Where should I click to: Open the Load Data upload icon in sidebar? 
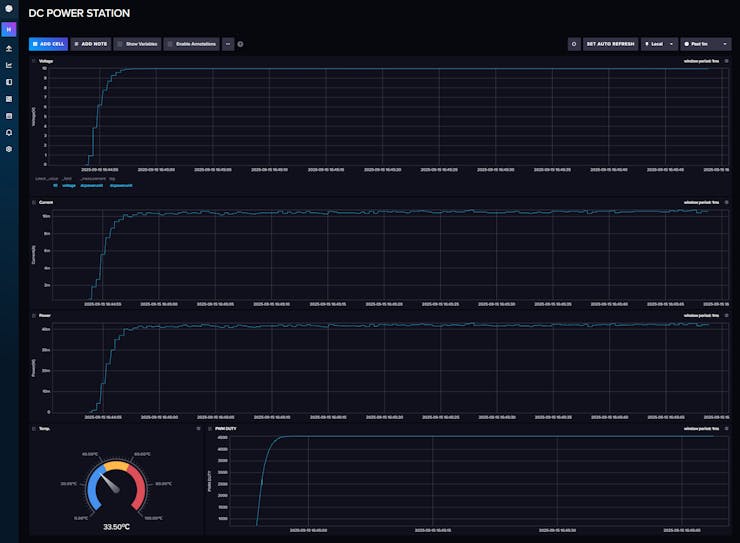point(9,48)
